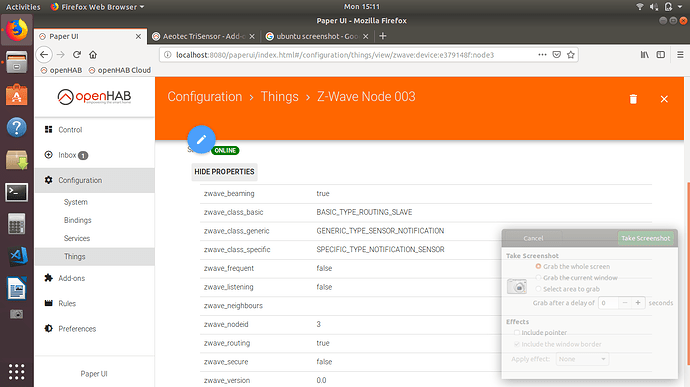Select Configuration in sidebar
690x387 pixels.
click(95, 180)
